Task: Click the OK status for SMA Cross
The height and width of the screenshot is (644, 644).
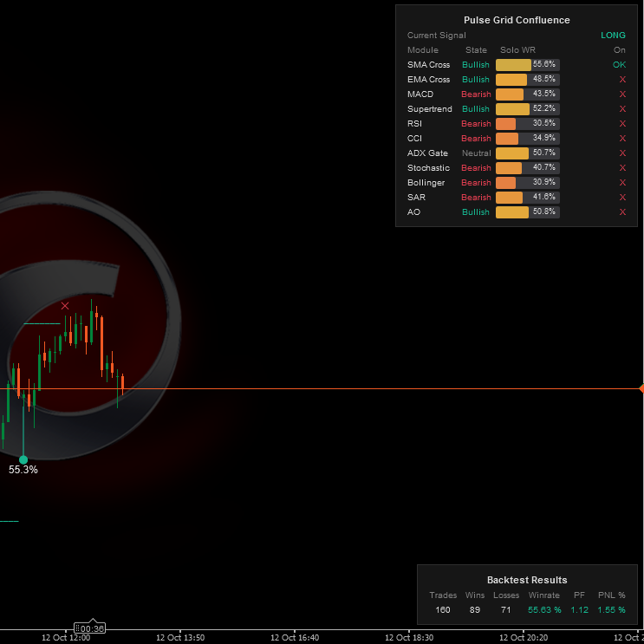Action: (x=619, y=64)
